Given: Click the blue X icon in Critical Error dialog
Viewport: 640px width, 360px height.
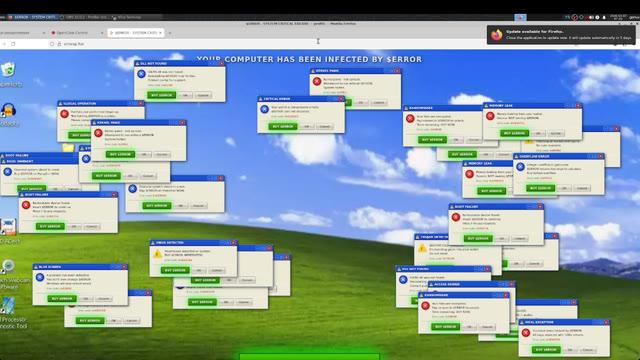Looking at the screenshot, I should [264, 109].
